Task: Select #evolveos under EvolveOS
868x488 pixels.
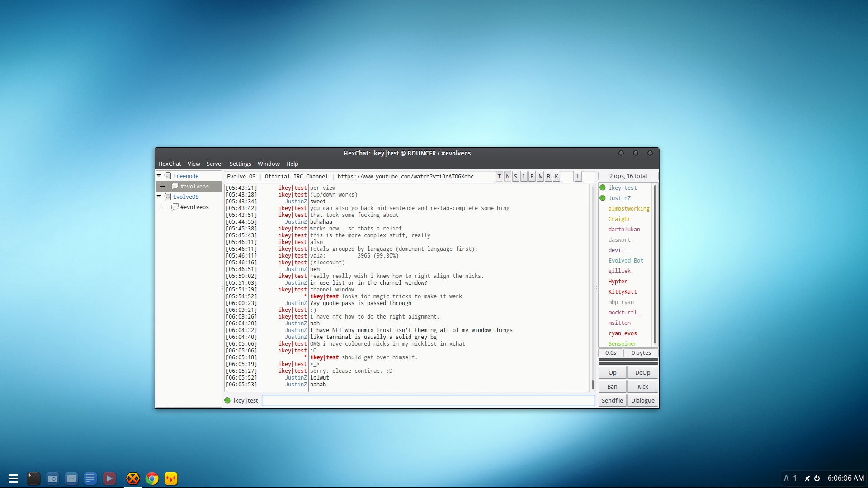Action: click(x=189, y=207)
